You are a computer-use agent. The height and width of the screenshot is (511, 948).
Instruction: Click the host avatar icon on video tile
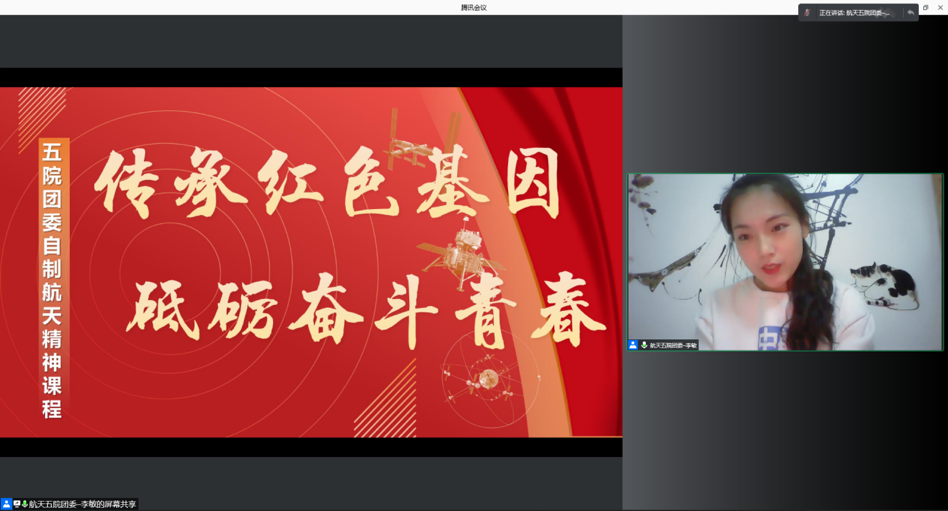(x=633, y=345)
